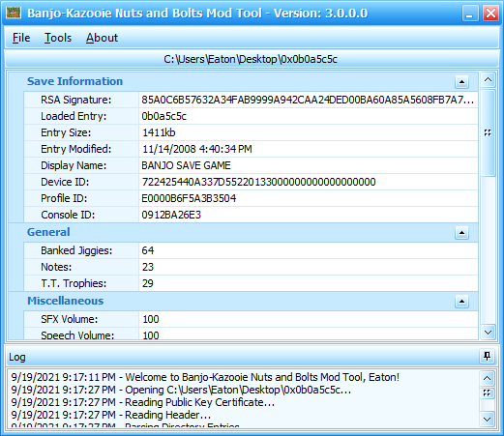
Task: Click the Console ID label
Action: coord(68,215)
